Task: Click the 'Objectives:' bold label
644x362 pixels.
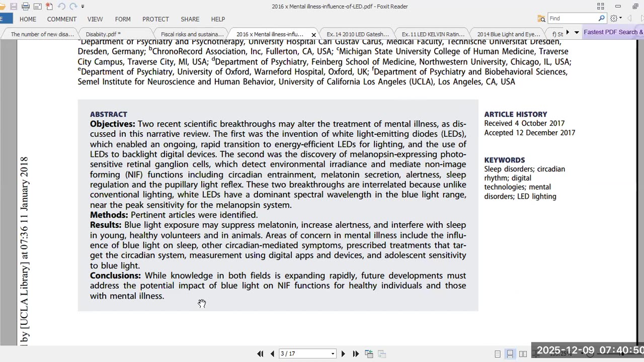Action: (112, 124)
